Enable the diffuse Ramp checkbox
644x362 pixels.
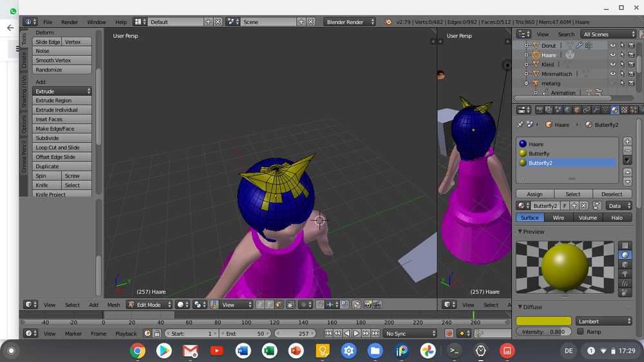click(x=581, y=332)
